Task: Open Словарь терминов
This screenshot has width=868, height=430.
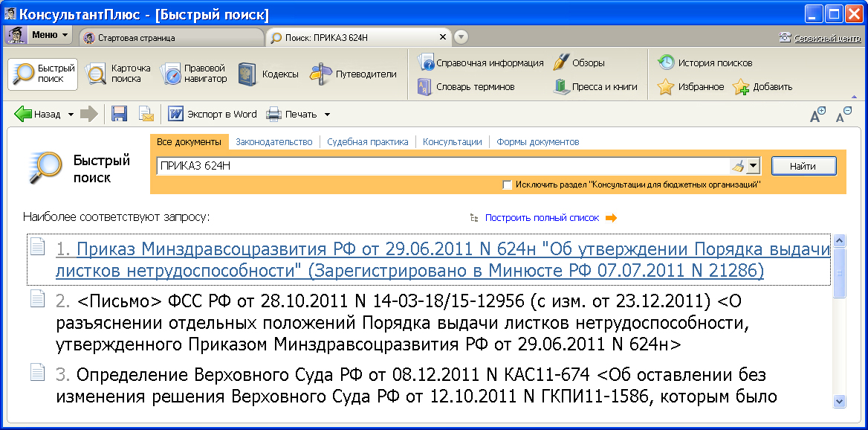Action: (x=466, y=87)
